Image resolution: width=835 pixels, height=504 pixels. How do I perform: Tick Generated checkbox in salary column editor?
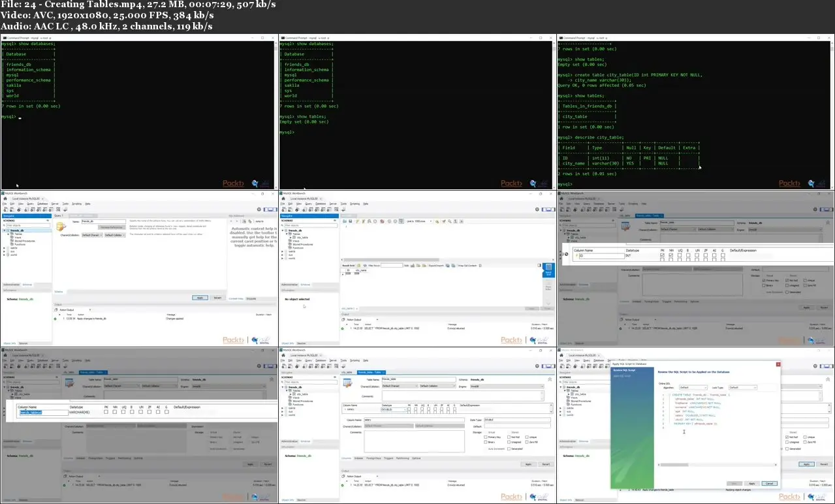(x=507, y=449)
